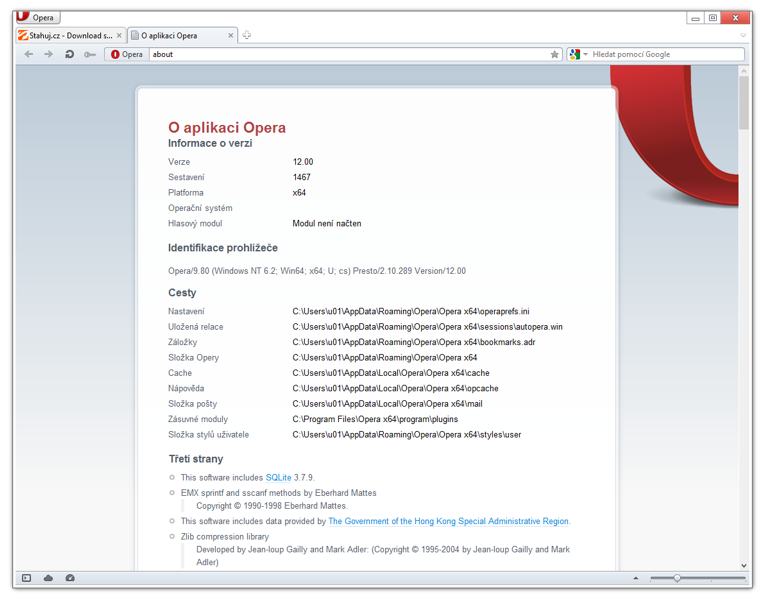The image size is (764, 600).
Task: Click the Cesty heading
Action: (x=182, y=292)
